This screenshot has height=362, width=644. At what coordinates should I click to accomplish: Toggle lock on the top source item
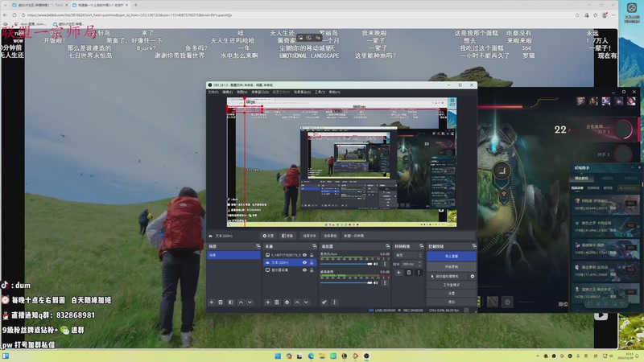point(312,254)
